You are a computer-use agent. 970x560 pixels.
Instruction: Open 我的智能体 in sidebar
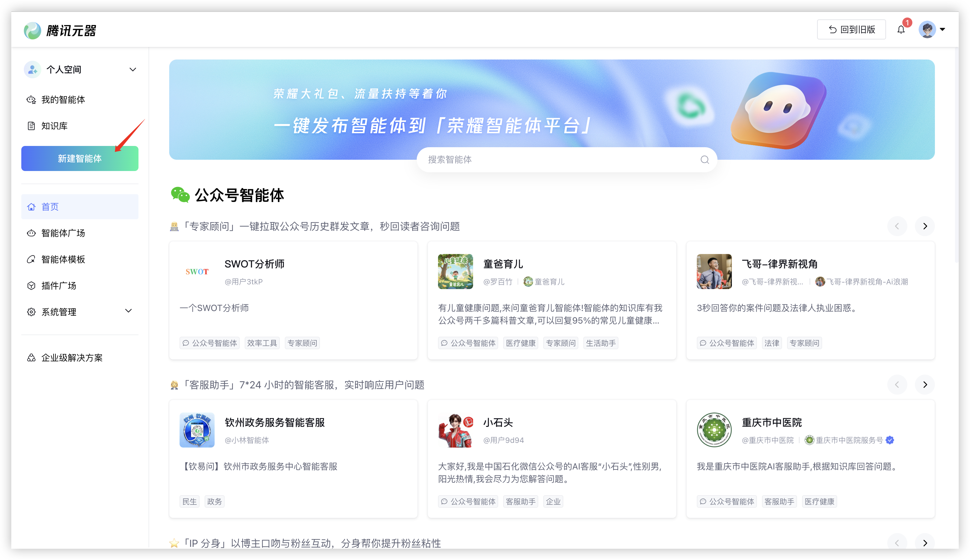(63, 100)
